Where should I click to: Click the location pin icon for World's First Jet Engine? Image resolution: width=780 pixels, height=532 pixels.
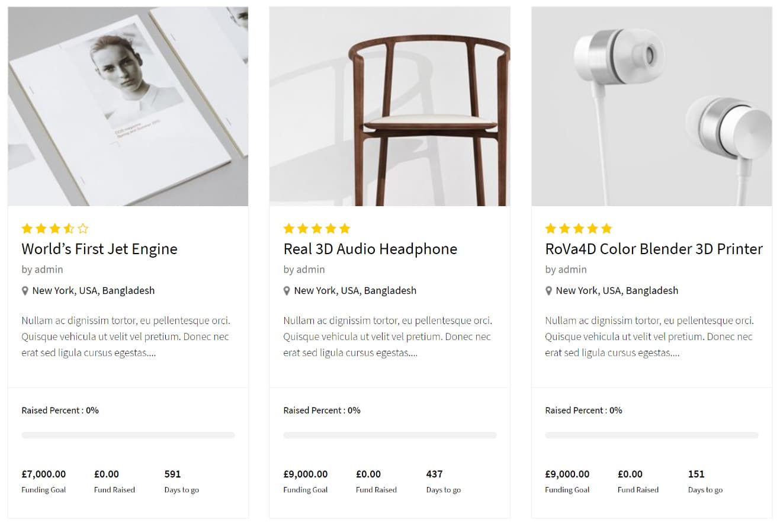pos(24,290)
